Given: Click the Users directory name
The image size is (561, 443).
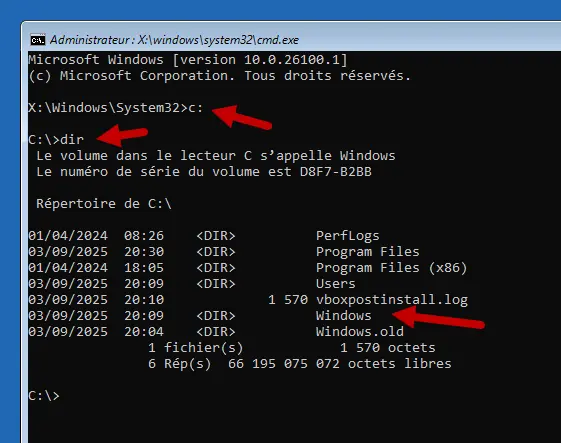Looking at the screenshot, I should tap(336, 283).
